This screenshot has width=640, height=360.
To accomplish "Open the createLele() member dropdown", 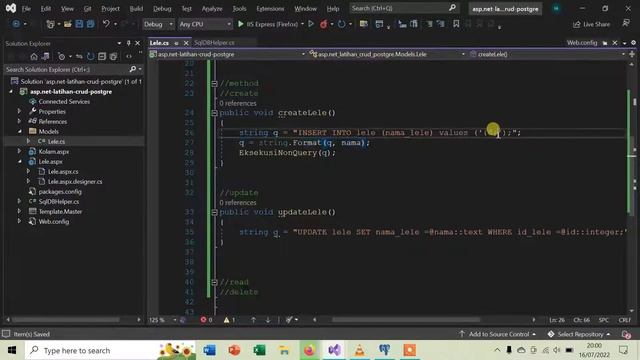I will pyautogui.click(x=547, y=54).
